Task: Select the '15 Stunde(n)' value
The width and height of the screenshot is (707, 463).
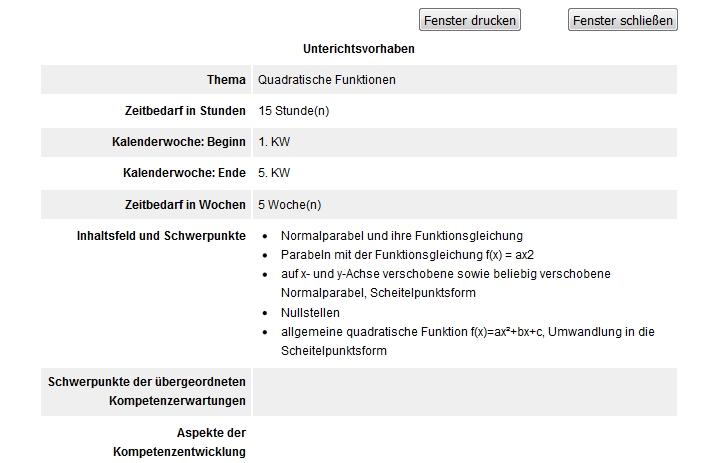Action: 293,111
